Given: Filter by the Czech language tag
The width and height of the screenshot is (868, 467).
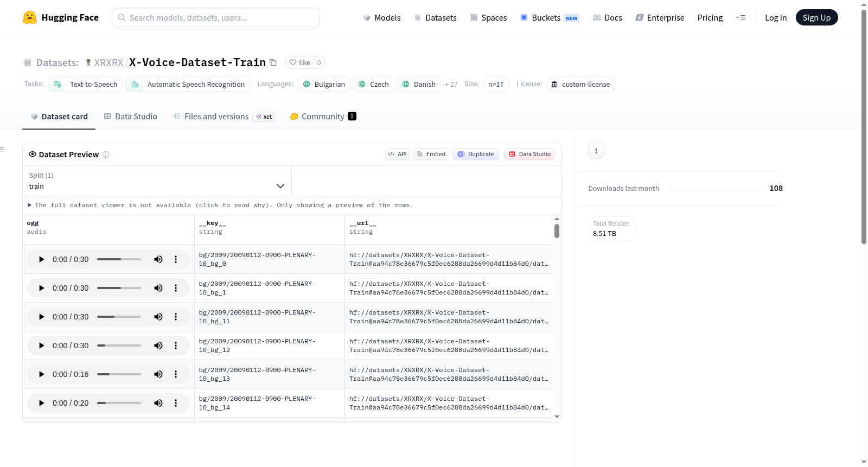Looking at the screenshot, I should (373, 84).
